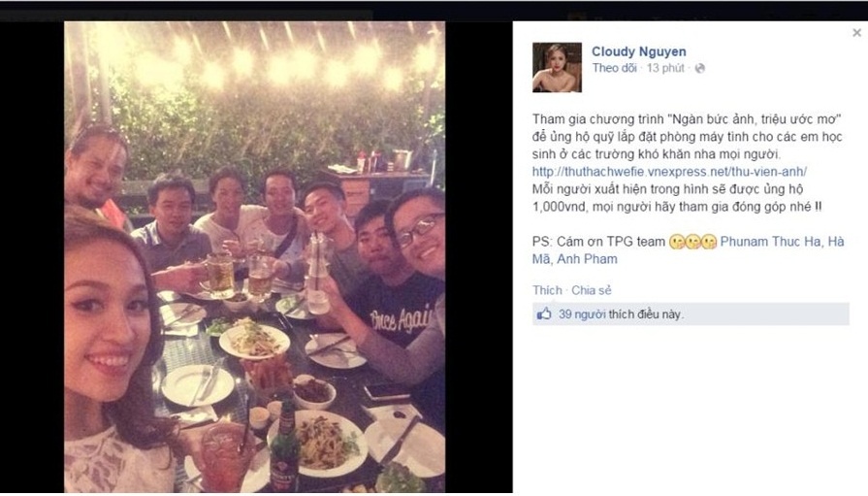Click the globe public privacy icon

[699, 68]
